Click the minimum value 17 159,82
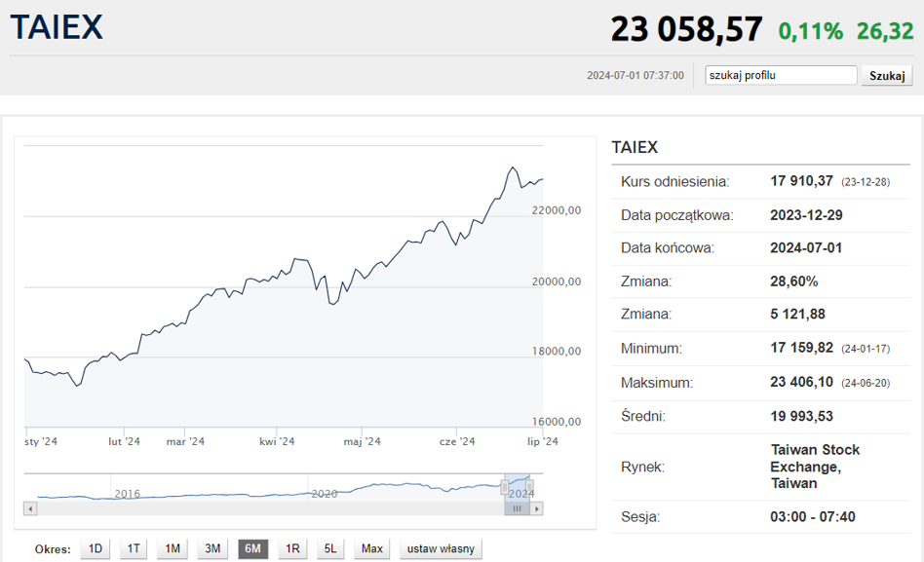 tap(801, 348)
